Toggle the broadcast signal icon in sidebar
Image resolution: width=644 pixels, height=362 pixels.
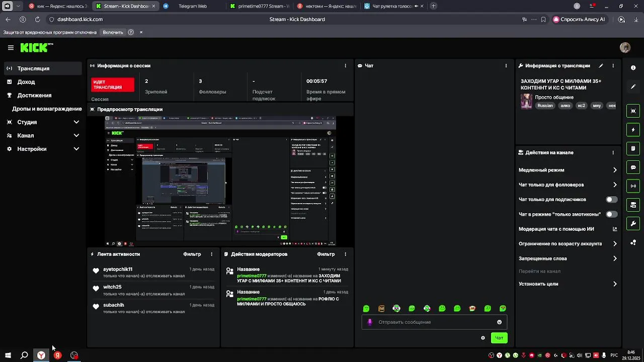pos(633,186)
